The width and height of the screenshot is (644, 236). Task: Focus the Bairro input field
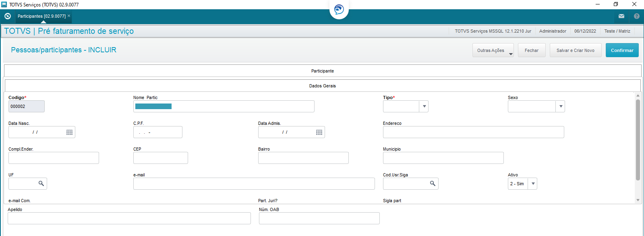click(303, 158)
